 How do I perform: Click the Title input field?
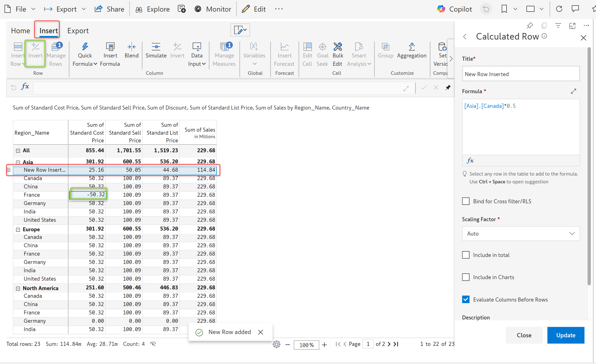click(x=521, y=74)
